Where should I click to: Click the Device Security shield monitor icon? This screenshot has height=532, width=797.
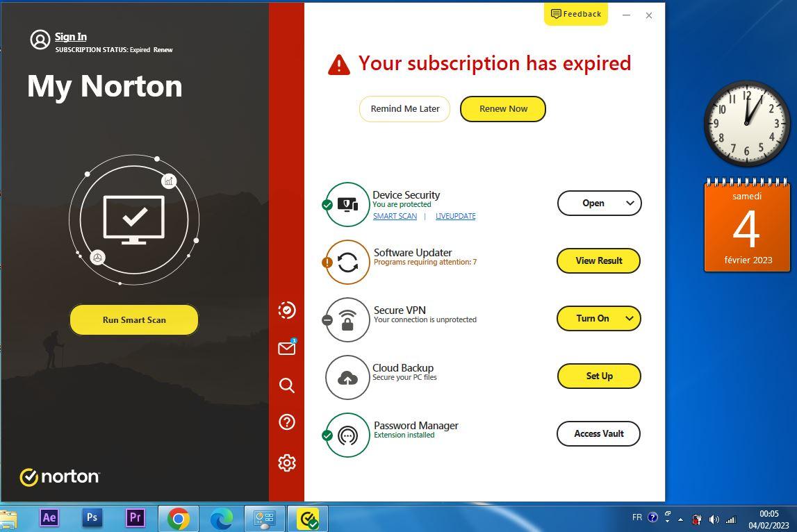tap(347, 204)
